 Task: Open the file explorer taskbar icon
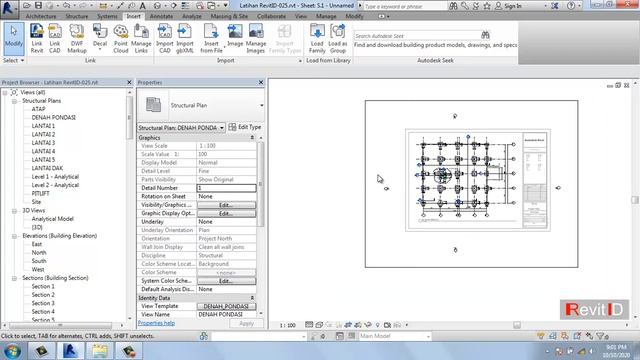tap(99, 351)
